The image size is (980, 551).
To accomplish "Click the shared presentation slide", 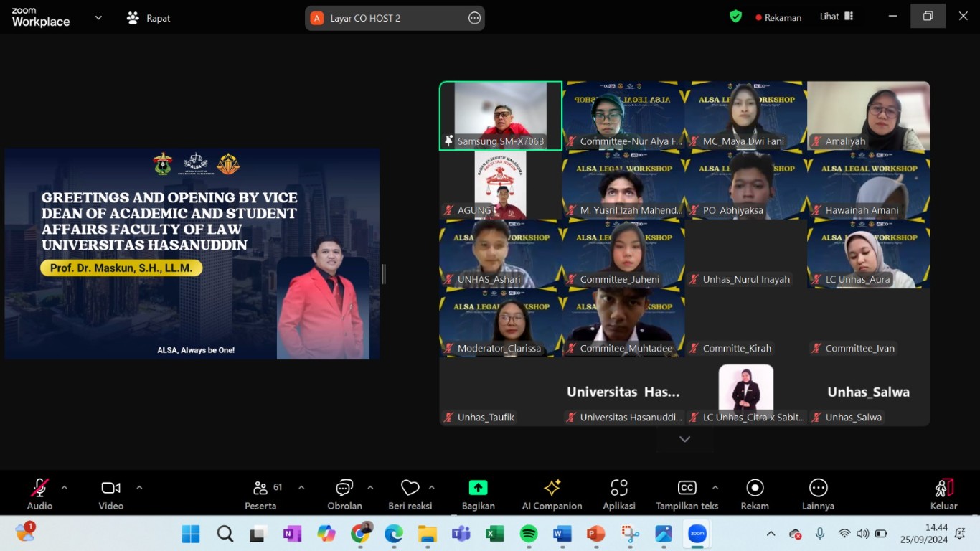I will pyautogui.click(x=192, y=253).
